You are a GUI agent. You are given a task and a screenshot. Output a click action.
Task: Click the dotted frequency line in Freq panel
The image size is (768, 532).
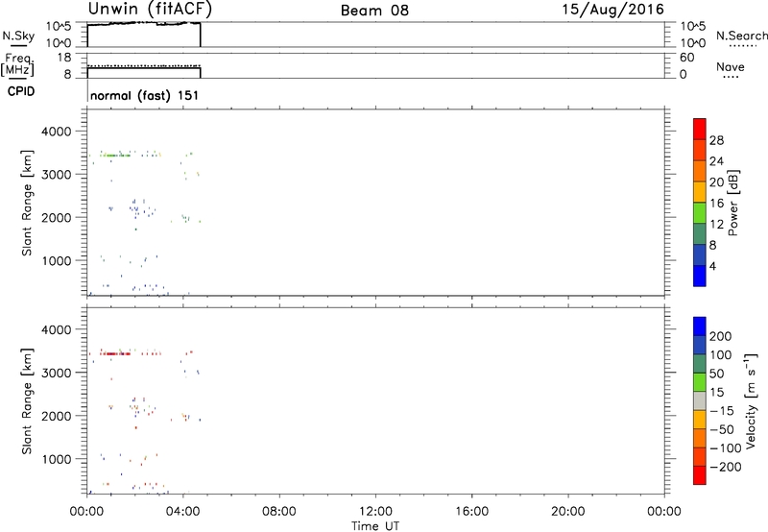[x=144, y=65]
